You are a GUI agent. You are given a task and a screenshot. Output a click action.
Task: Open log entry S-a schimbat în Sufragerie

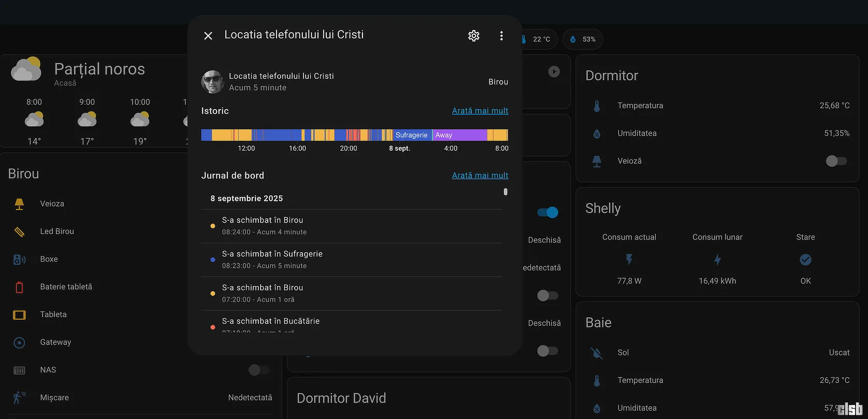[x=352, y=260]
